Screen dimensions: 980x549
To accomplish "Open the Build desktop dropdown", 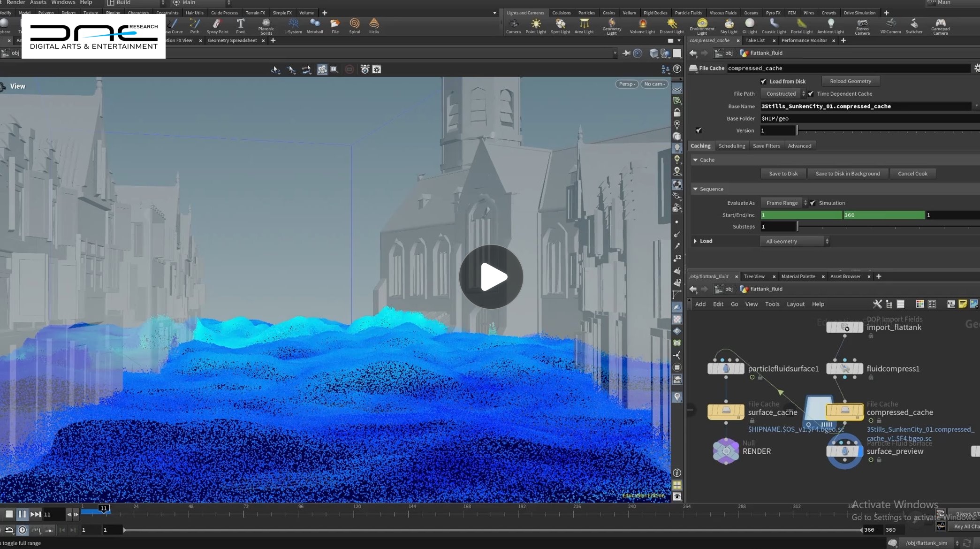I will [135, 3].
